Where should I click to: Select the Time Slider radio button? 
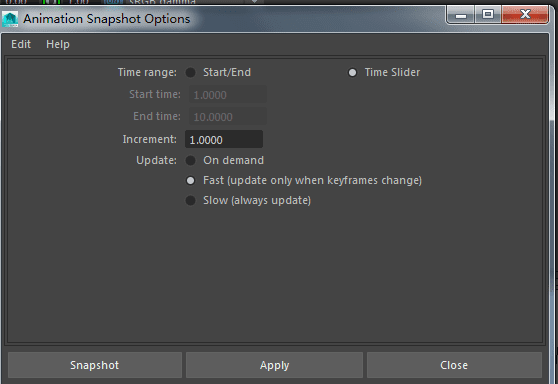click(352, 73)
